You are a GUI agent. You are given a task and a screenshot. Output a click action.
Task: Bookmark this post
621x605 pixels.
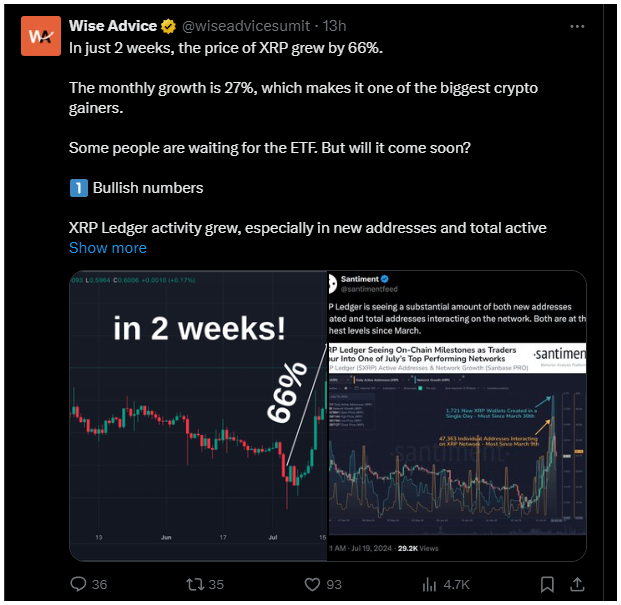[548, 584]
